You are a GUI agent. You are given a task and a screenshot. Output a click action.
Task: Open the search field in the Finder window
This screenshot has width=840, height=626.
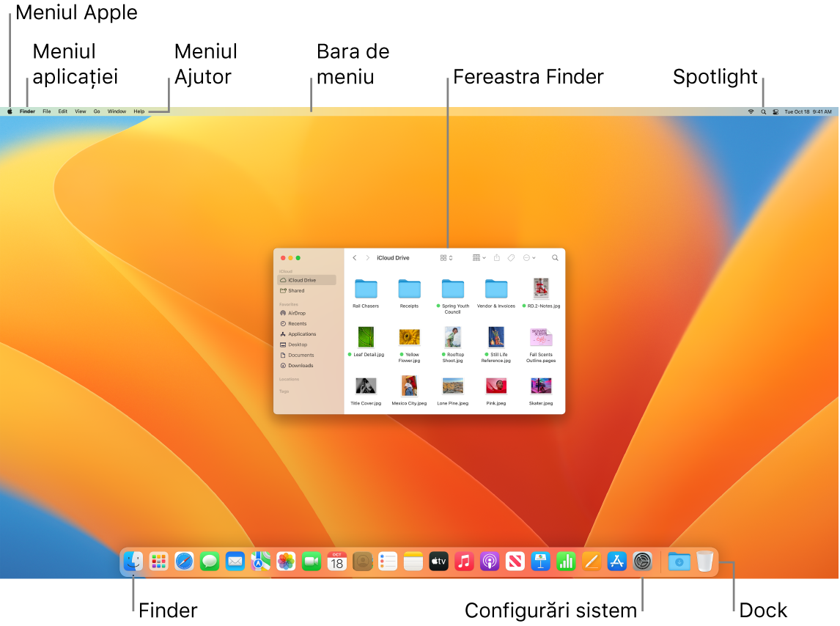(555, 257)
